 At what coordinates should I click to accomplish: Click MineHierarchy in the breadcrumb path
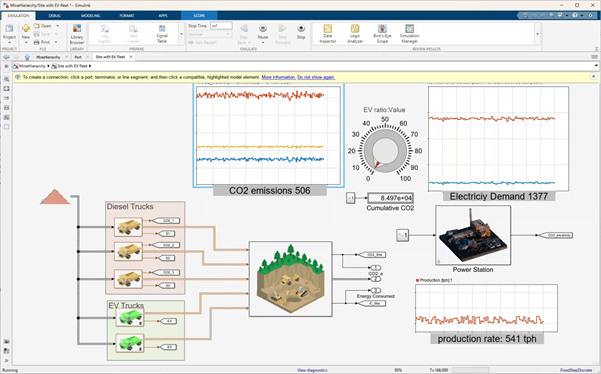(32, 66)
